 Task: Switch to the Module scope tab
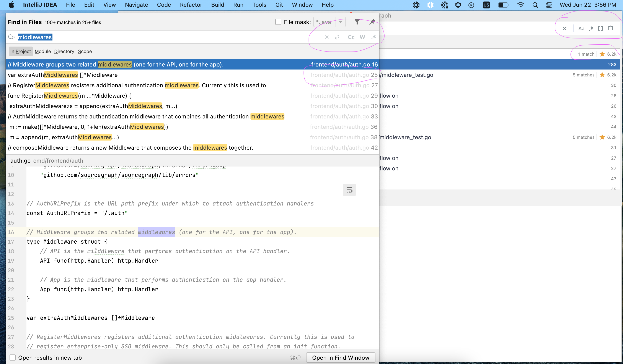(43, 51)
